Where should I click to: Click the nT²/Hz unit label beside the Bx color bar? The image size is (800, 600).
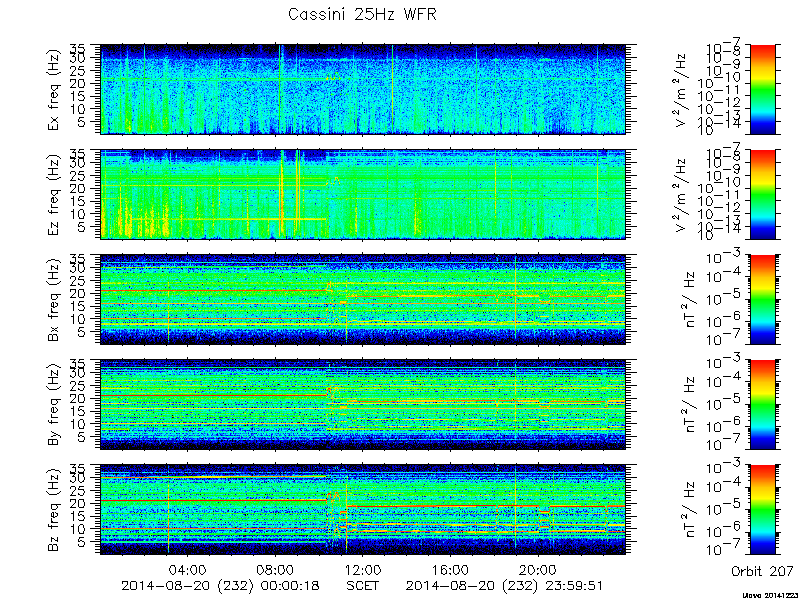(x=691, y=299)
